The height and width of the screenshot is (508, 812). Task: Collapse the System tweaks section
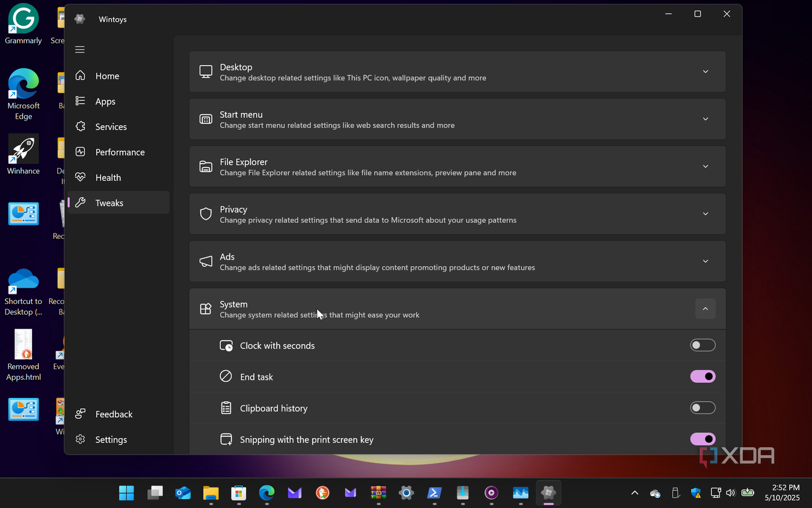pyautogui.click(x=706, y=309)
